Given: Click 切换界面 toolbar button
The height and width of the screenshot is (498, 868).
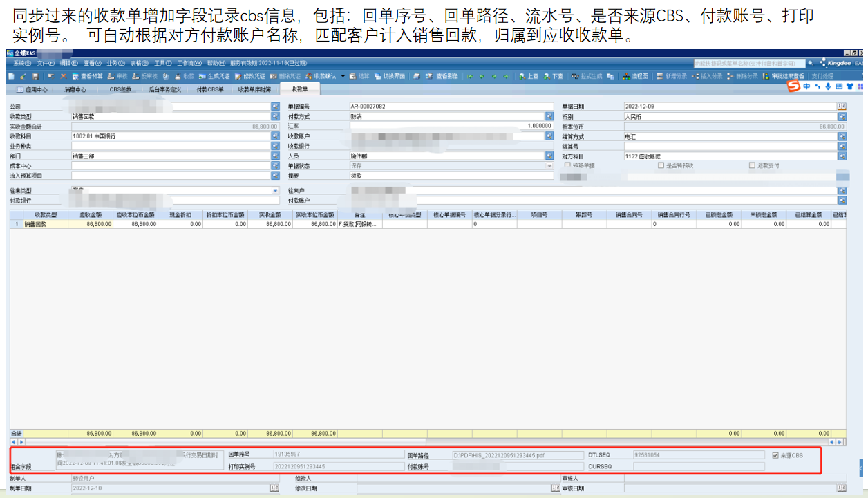Looking at the screenshot, I should (x=389, y=75).
